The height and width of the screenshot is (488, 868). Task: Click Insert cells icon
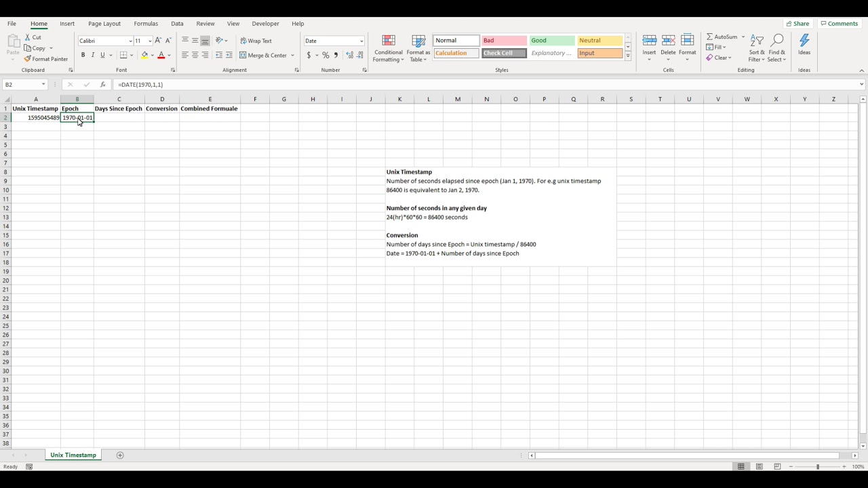click(649, 41)
